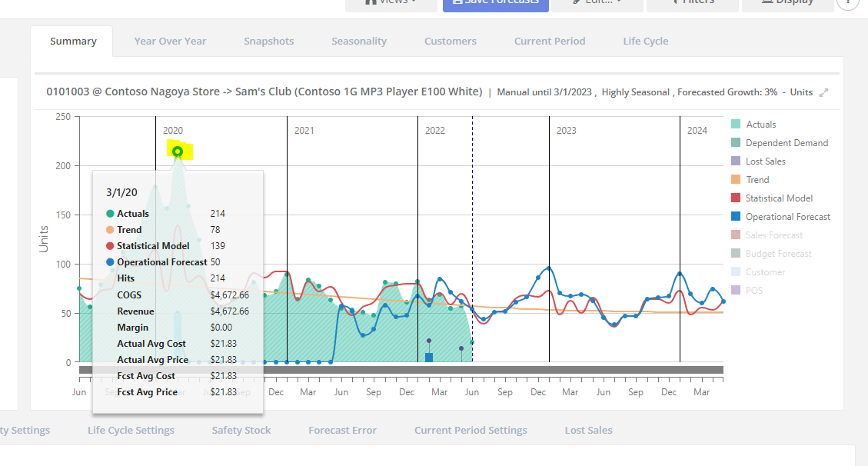Switch to the Seasonality tab

(359, 41)
